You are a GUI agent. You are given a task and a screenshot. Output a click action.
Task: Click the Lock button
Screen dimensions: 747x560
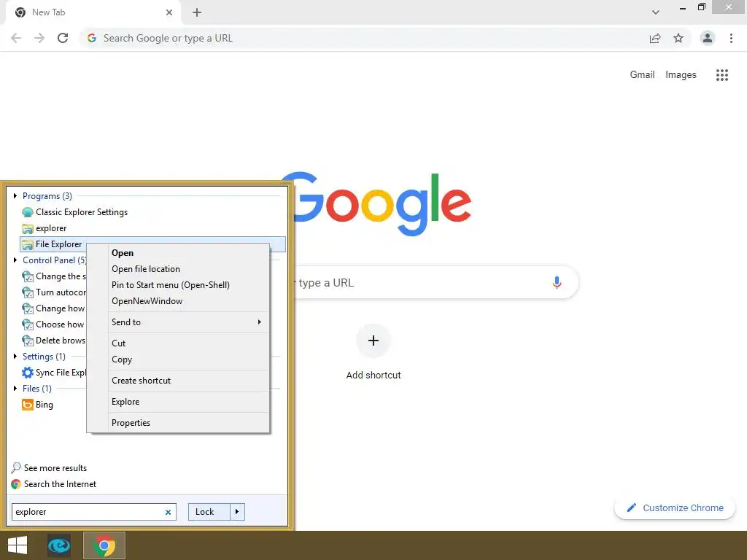(x=209, y=512)
